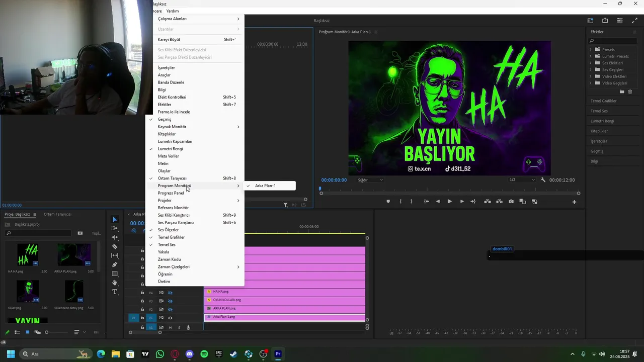Open Quick Export share icon
Viewport: 644px width, 362px height.
coord(605,21)
